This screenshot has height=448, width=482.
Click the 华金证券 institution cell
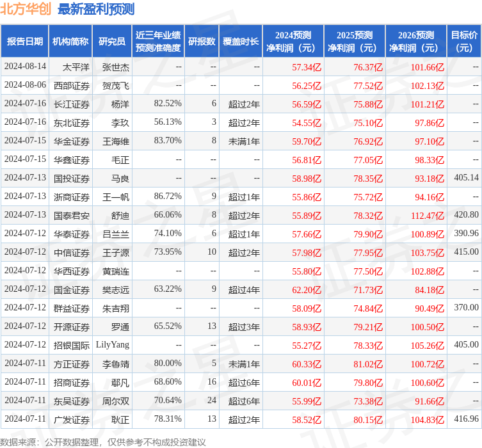click(x=72, y=141)
